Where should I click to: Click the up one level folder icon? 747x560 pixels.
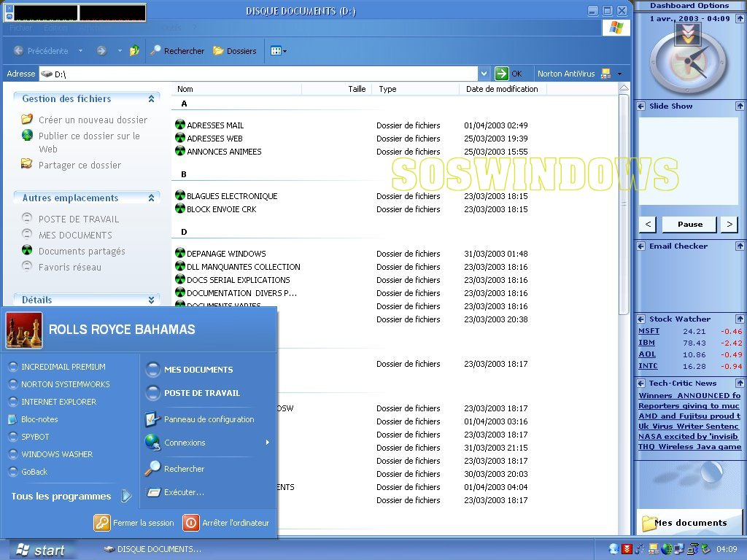[x=134, y=51]
